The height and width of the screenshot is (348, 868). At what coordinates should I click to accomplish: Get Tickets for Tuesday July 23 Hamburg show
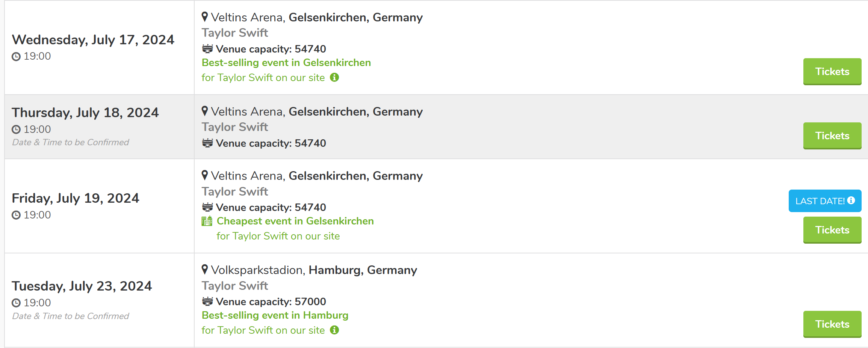coord(832,324)
